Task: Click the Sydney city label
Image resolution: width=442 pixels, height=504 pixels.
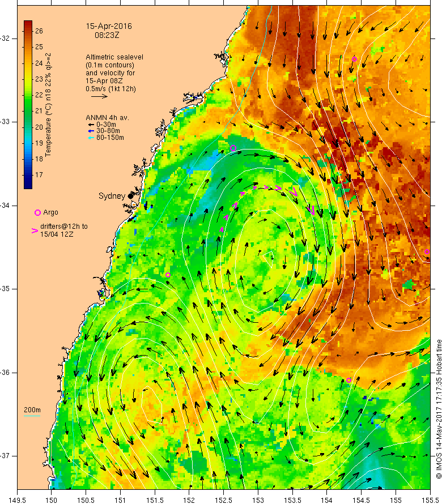Action: 112,196
